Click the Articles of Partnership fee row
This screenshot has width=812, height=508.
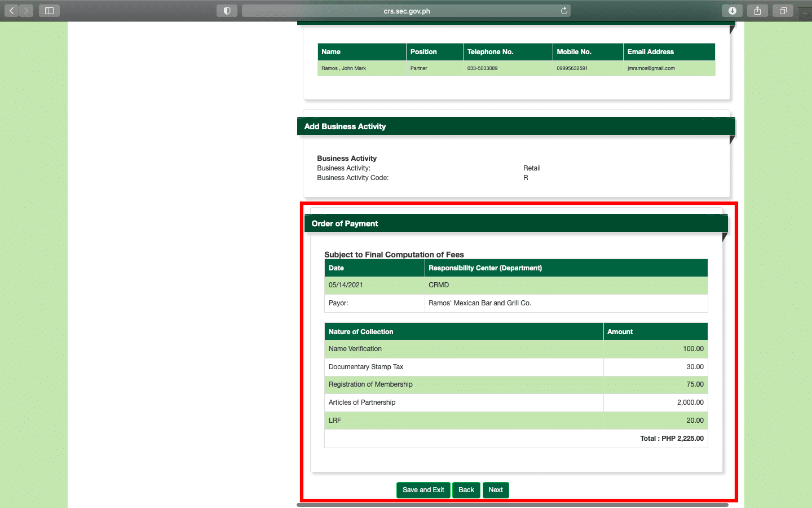(464, 402)
